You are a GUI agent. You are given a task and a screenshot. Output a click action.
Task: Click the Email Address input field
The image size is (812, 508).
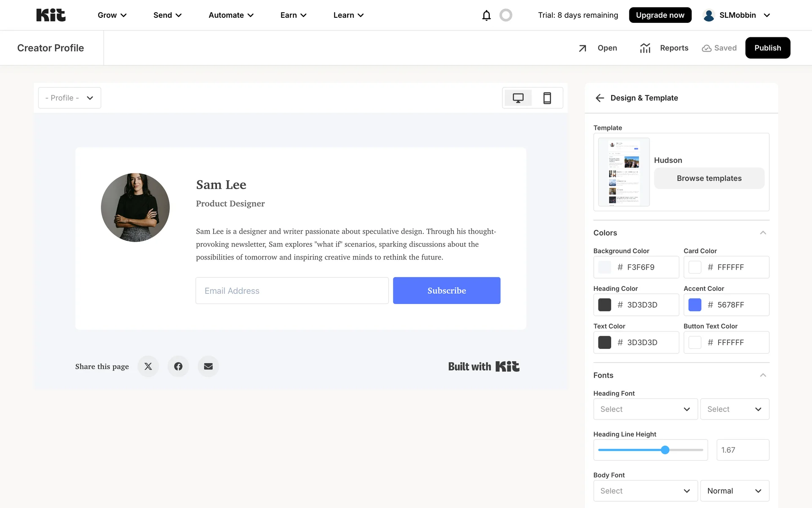click(292, 290)
